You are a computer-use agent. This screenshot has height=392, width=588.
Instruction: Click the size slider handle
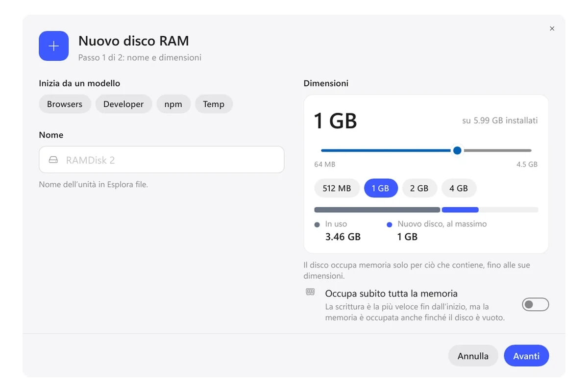457,150
